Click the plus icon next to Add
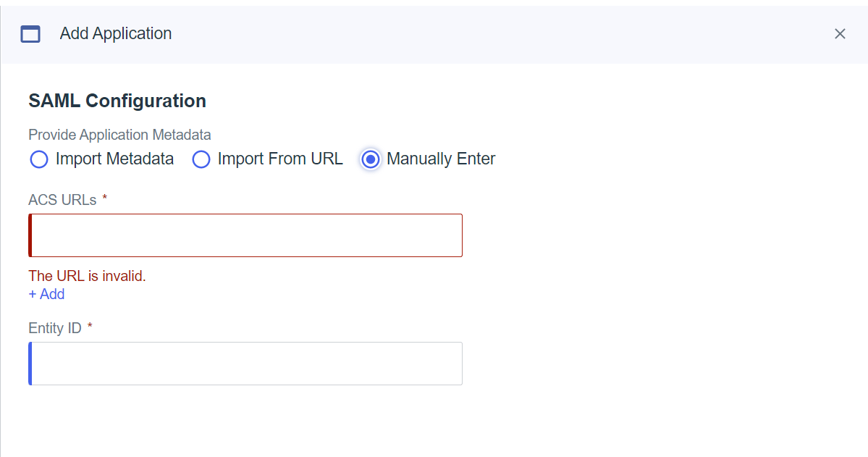The height and width of the screenshot is (457, 868). pos(33,294)
